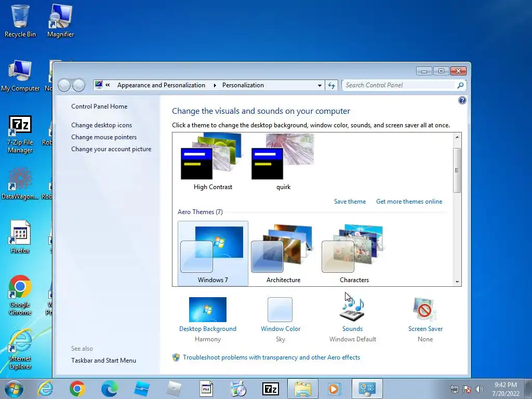
Task: Click the network tray icon
Action: [454, 389]
